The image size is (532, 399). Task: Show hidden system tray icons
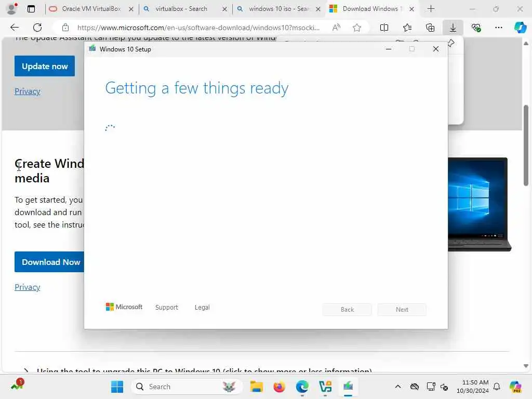click(x=398, y=387)
